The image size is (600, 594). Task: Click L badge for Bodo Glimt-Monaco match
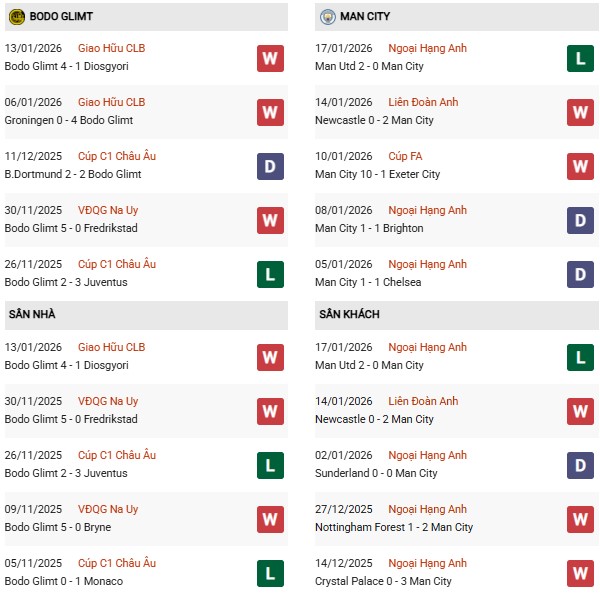tap(270, 573)
